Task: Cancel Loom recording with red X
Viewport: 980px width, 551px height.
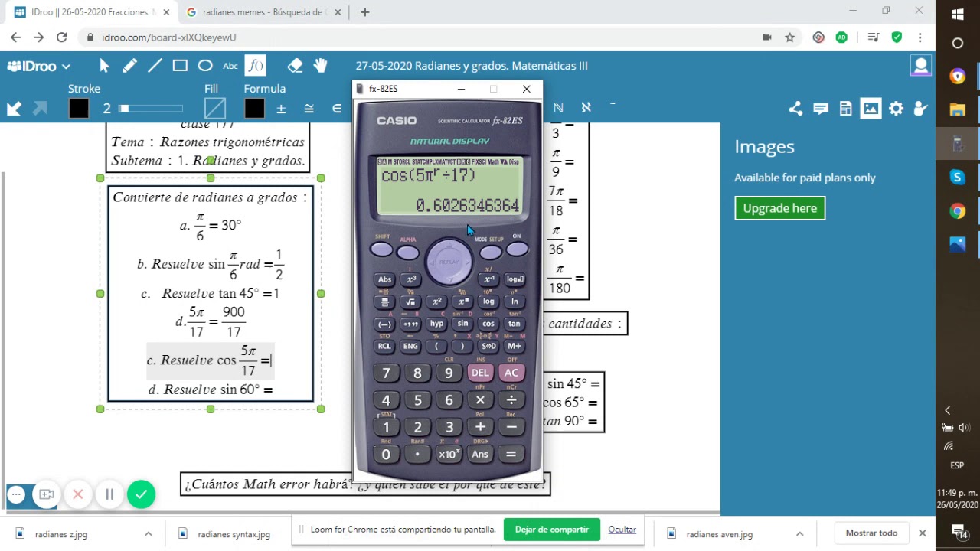Action: [77, 494]
